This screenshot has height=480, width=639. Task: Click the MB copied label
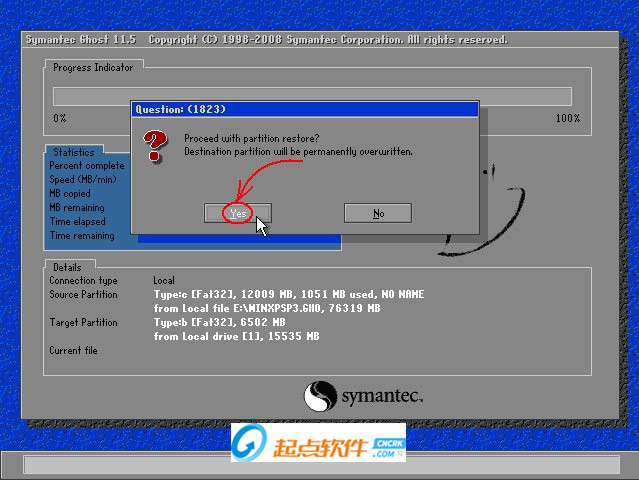(x=70, y=194)
